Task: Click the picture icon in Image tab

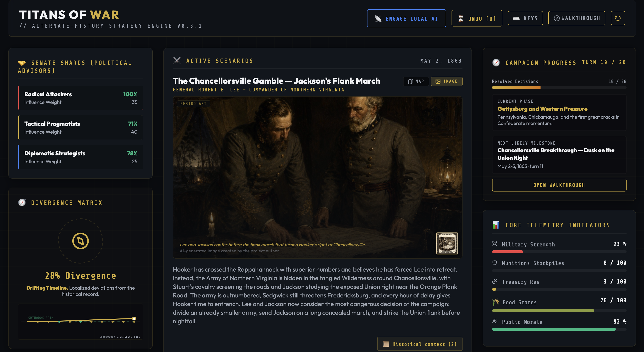Action: click(438, 81)
